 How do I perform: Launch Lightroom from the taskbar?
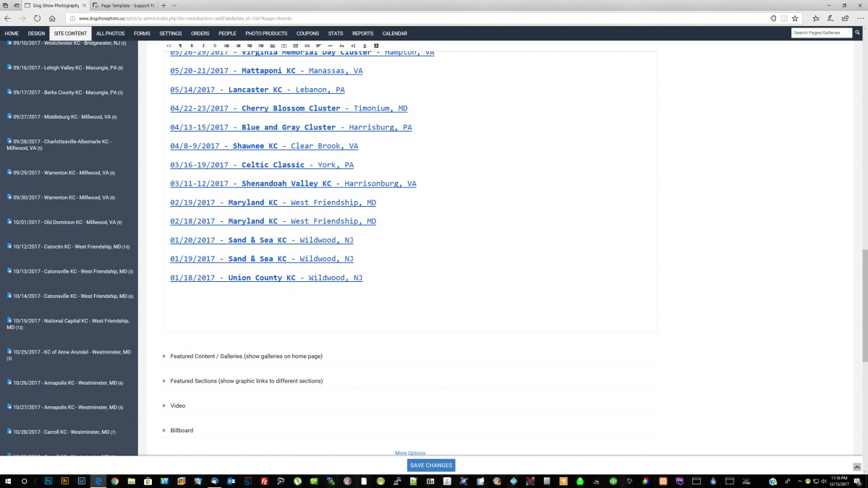click(x=82, y=481)
